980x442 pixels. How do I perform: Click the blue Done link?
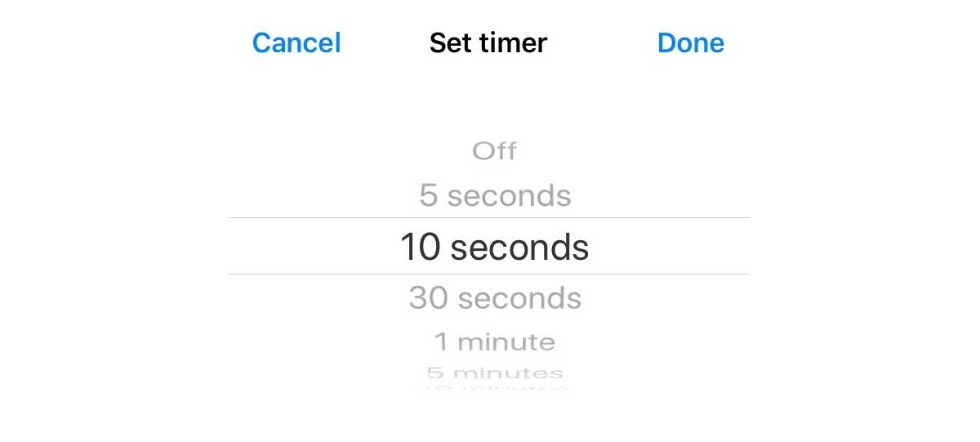(x=690, y=42)
